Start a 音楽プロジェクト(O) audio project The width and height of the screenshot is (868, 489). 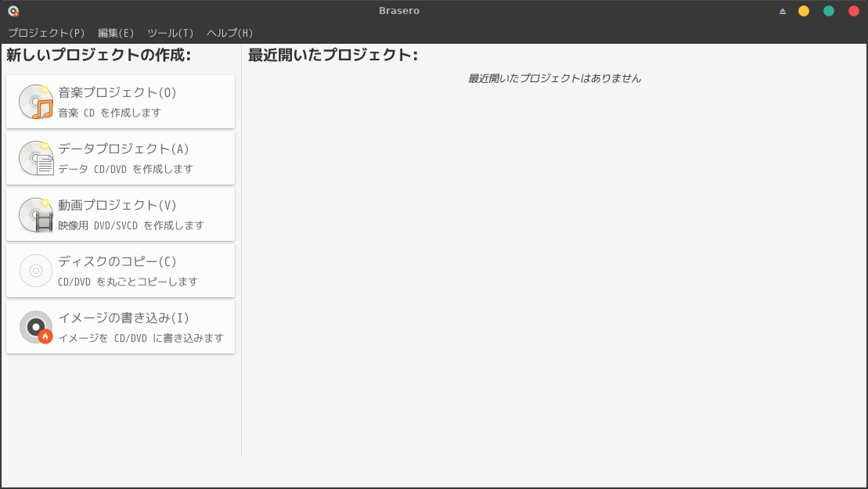pos(121,102)
